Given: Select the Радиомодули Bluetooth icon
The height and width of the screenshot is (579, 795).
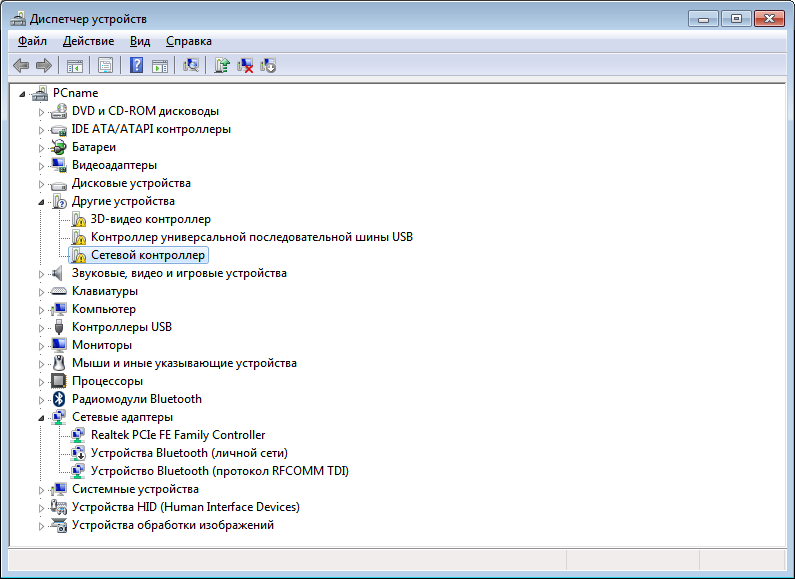Looking at the screenshot, I should click(59, 399).
